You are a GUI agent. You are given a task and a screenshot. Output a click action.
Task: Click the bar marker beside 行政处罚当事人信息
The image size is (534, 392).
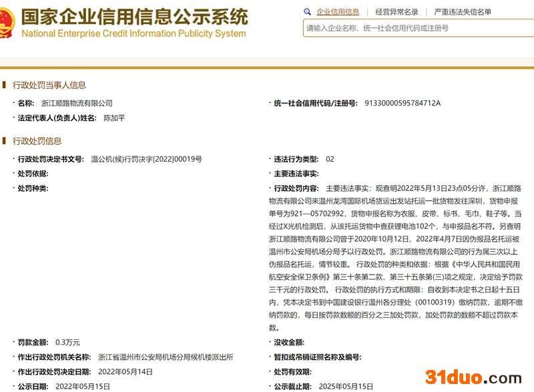click(x=5, y=85)
